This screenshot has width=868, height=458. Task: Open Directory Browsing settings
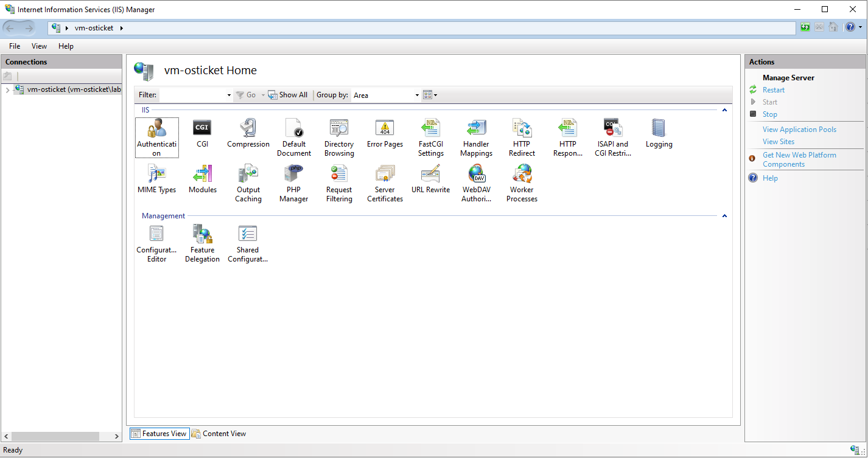point(339,137)
